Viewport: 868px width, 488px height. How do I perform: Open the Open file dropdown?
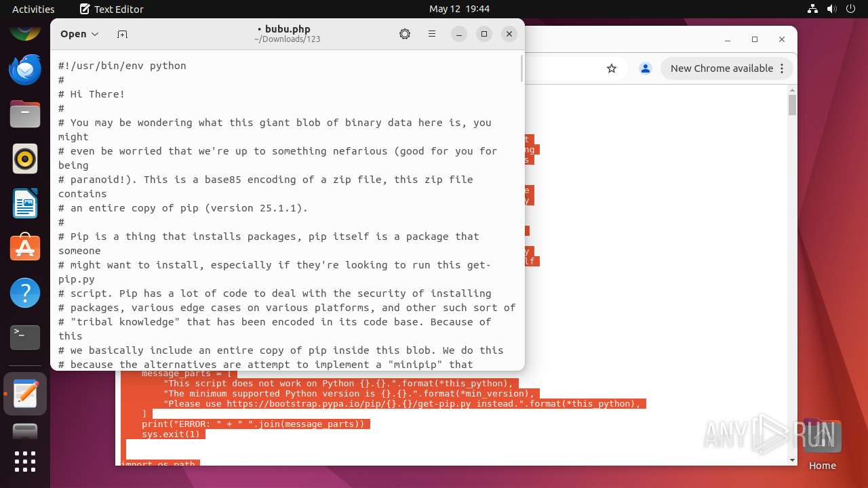[x=79, y=34]
